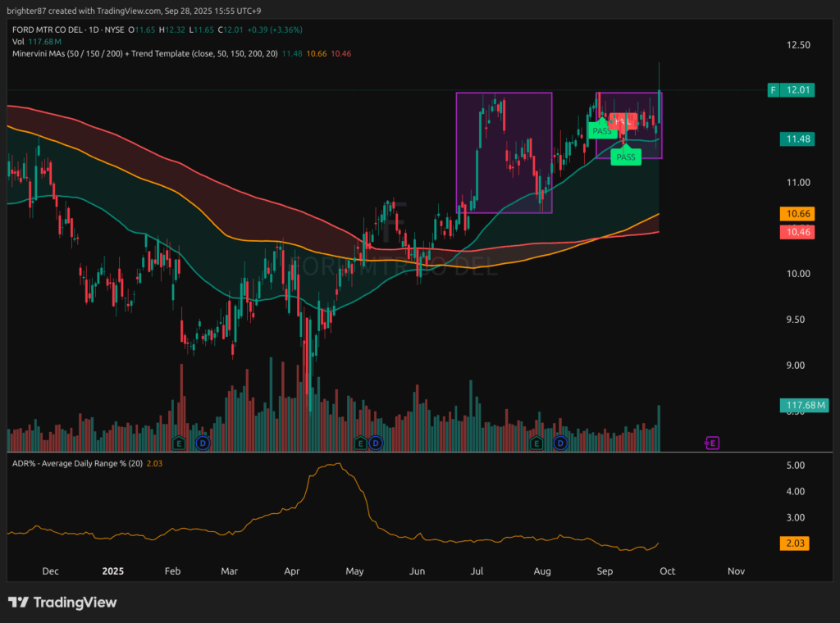Select the earnings E marker near Aug
840x623 pixels.
[536, 443]
